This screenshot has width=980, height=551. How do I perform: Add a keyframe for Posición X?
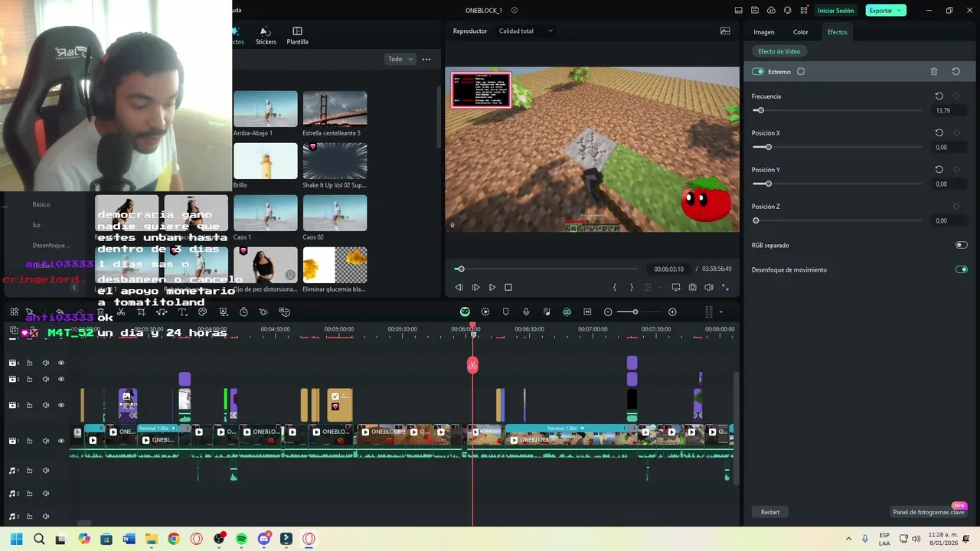956,133
